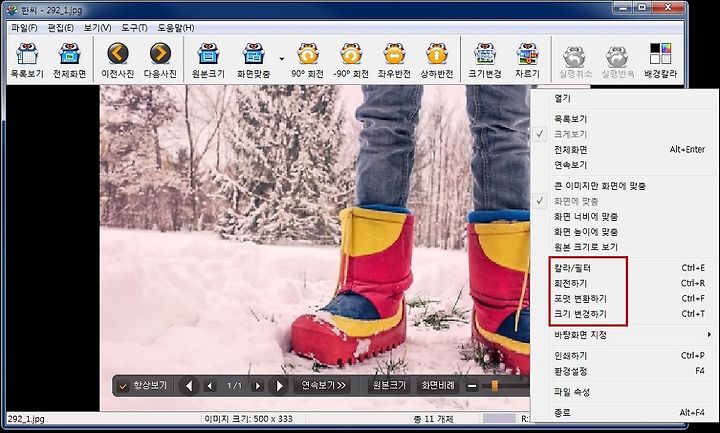The image size is (720, 433).
Task: Select the crop tool 자르기
Action: (x=527, y=60)
